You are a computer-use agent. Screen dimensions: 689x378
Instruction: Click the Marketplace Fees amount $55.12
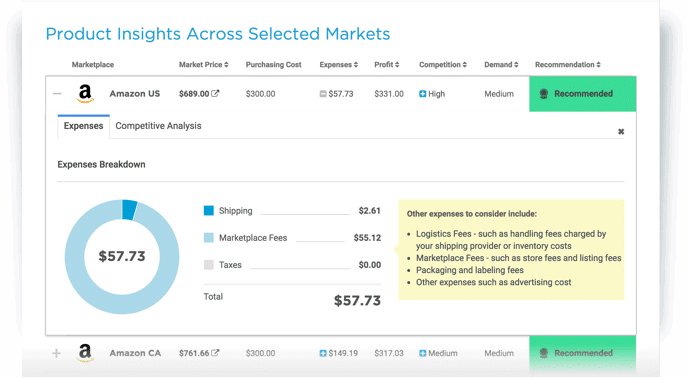(x=367, y=238)
